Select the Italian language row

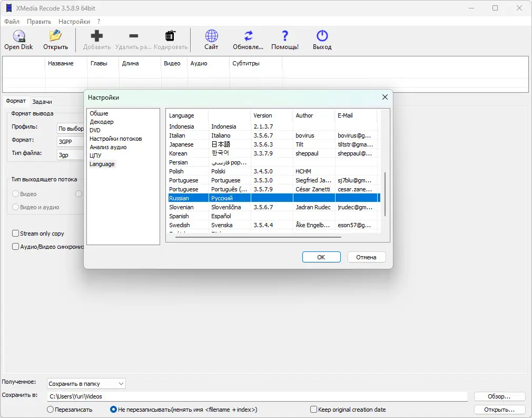[274, 135]
